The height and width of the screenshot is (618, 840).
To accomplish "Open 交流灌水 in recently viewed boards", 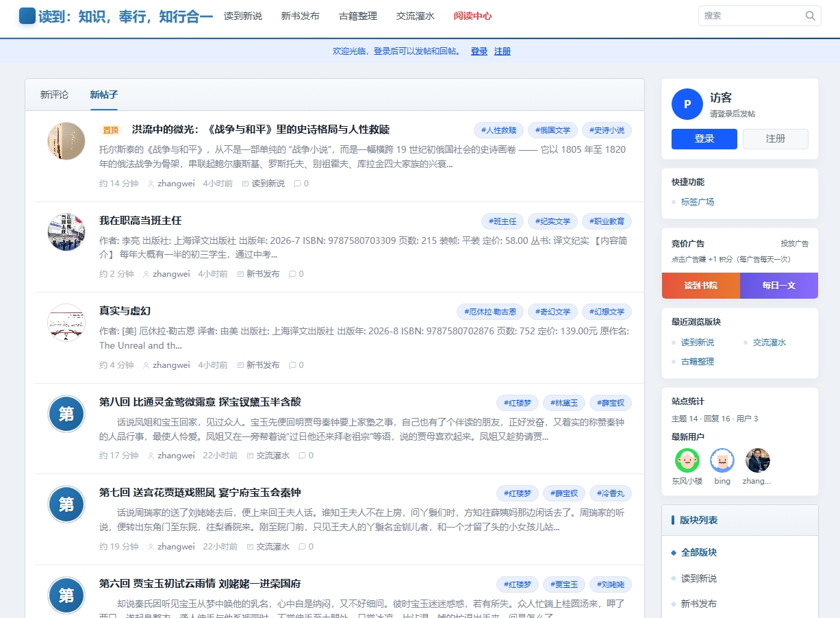I will 769,343.
